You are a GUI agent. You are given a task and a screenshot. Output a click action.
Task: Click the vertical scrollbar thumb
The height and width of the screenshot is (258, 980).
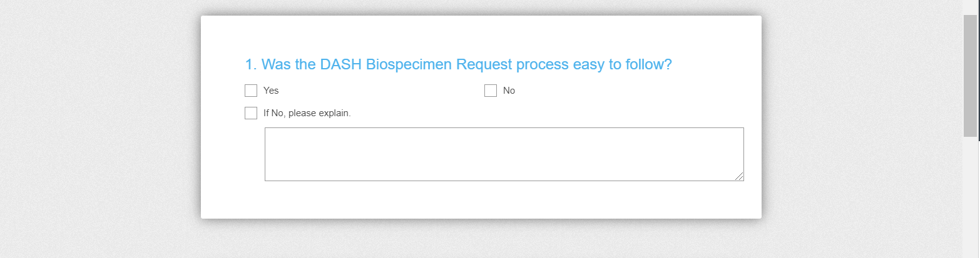[x=970, y=75]
